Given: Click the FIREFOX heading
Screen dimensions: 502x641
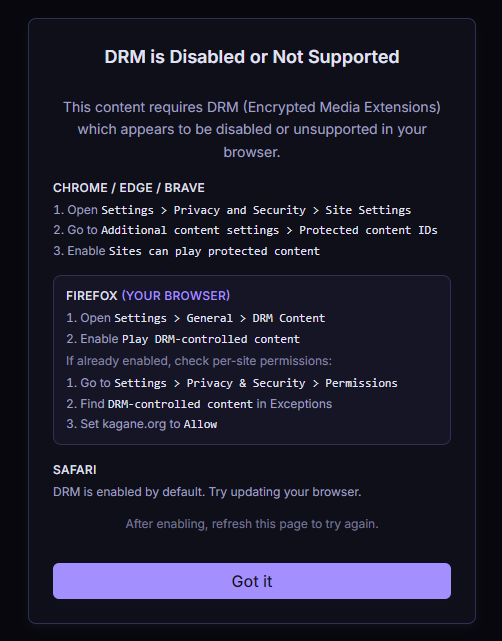Looking at the screenshot, I should point(92,296).
